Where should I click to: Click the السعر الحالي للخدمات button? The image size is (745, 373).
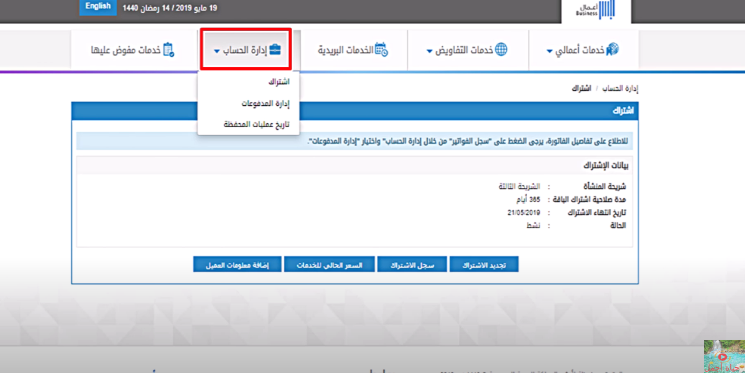(329, 265)
